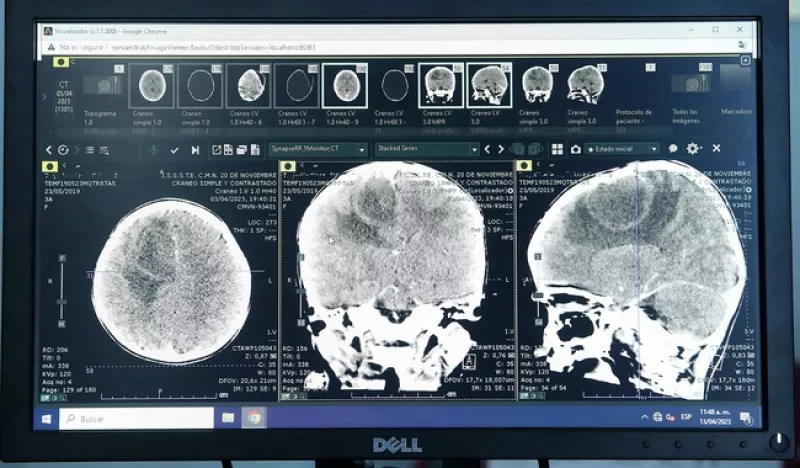800x468 pixels.
Task: Open the Estado inicial dropdown
Action: [622, 149]
